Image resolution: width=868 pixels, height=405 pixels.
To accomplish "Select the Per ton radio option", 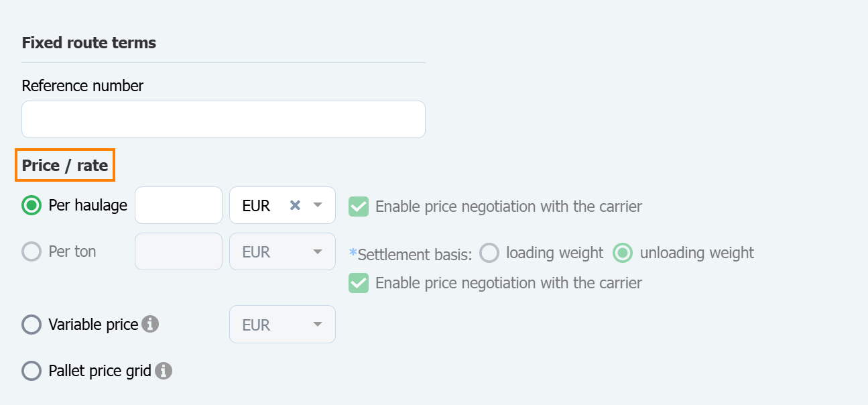I will point(32,251).
